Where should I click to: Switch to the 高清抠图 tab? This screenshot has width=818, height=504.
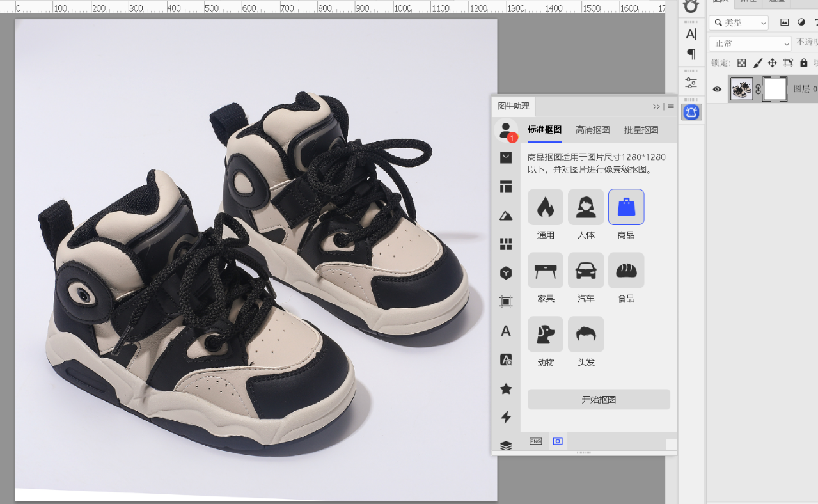point(593,130)
